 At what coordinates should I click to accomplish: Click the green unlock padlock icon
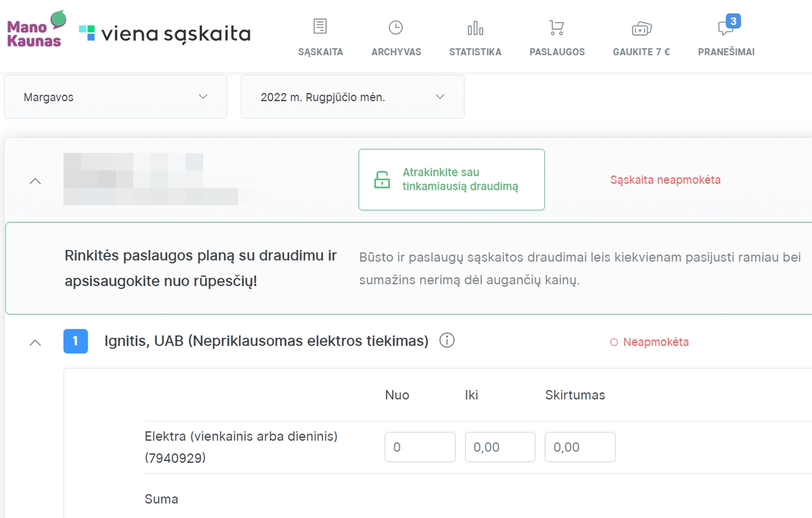382,180
